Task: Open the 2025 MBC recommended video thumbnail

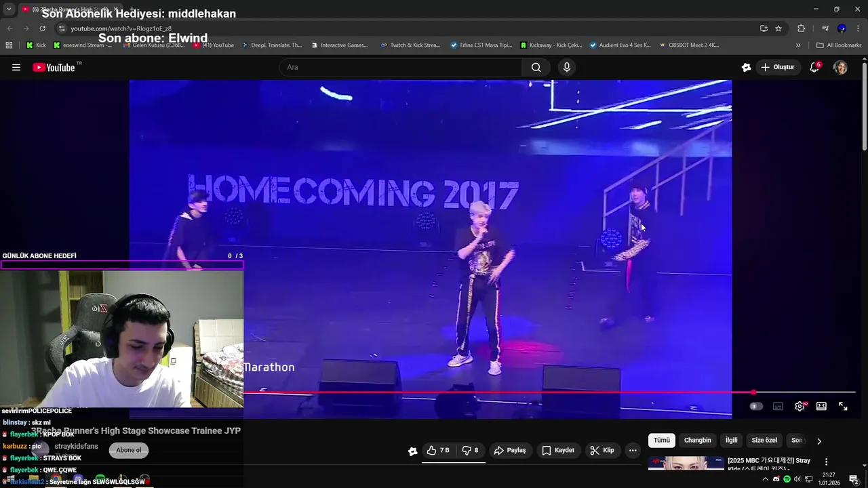Action: coord(686,464)
